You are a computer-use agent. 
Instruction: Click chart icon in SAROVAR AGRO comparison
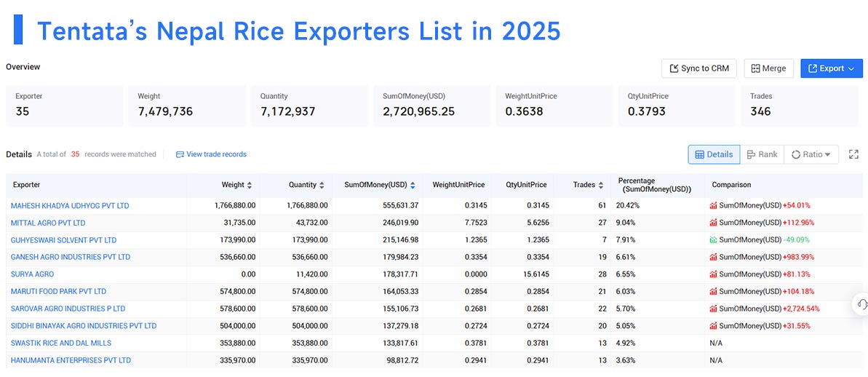point(714,309)
